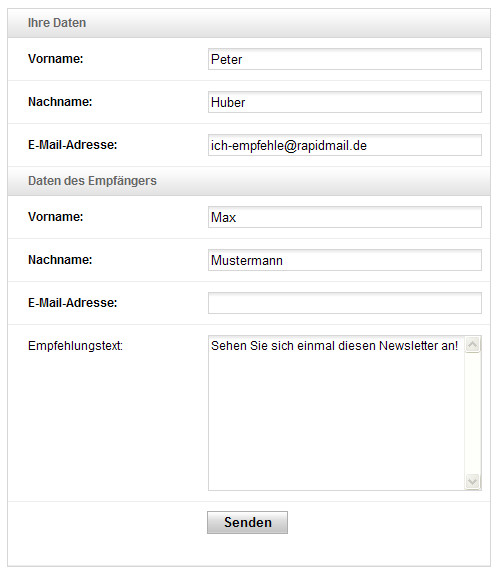This screenshot has width=497, height=570.
Task: Click the sender E-Mail-Adresse label
Action: point(73,145)
